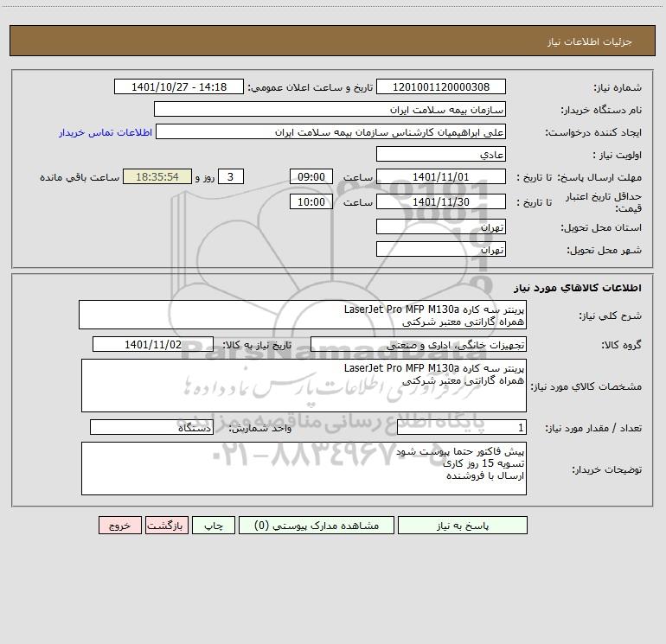Image resolution: width=666 pixels, height=644 pixels.
Task: Open اطلاعات تماس خریدار link
Action: (106, 132)
